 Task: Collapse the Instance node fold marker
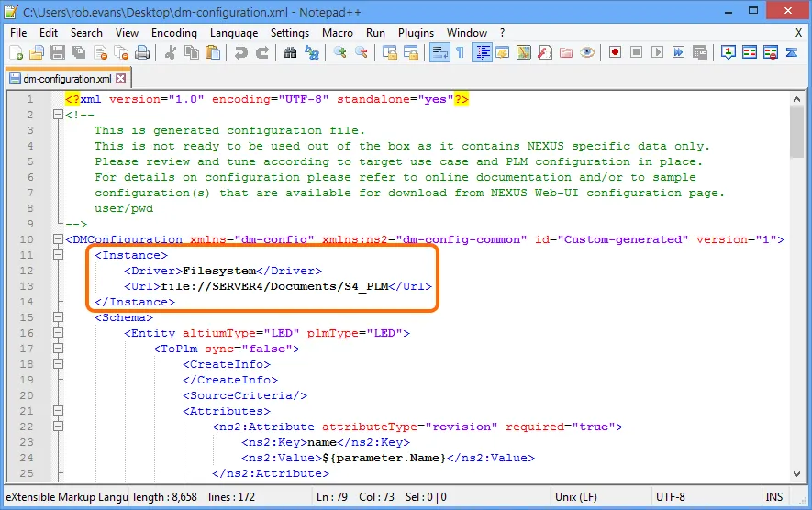58,255
